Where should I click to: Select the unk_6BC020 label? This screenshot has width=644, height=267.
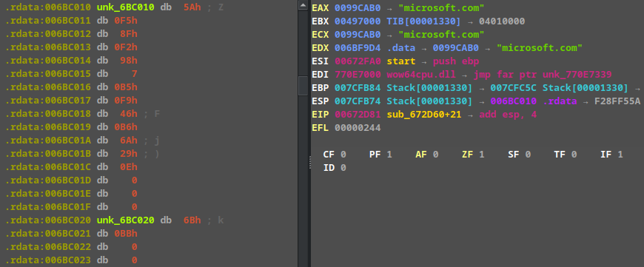click(x=125, y=220)
